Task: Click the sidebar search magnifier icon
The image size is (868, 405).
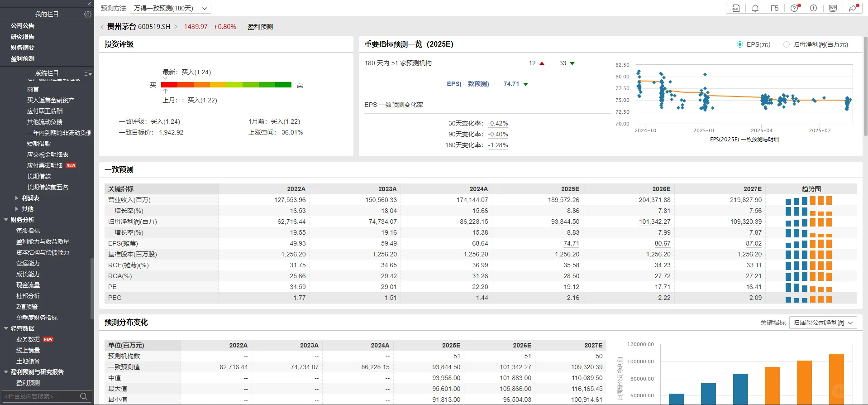Action: click(x=83, y=396)
